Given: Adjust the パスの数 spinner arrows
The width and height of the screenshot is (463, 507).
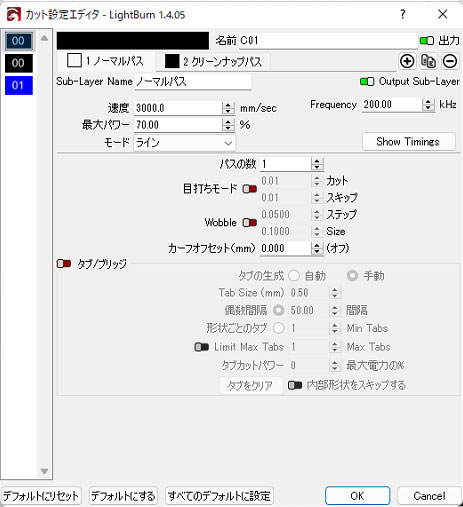Looking at the screenshot, I should click(x=317, y=164).
